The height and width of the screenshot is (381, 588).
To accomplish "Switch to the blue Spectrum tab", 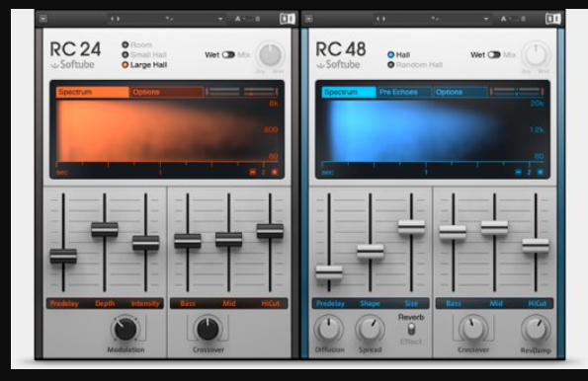I will click(349, 92).
